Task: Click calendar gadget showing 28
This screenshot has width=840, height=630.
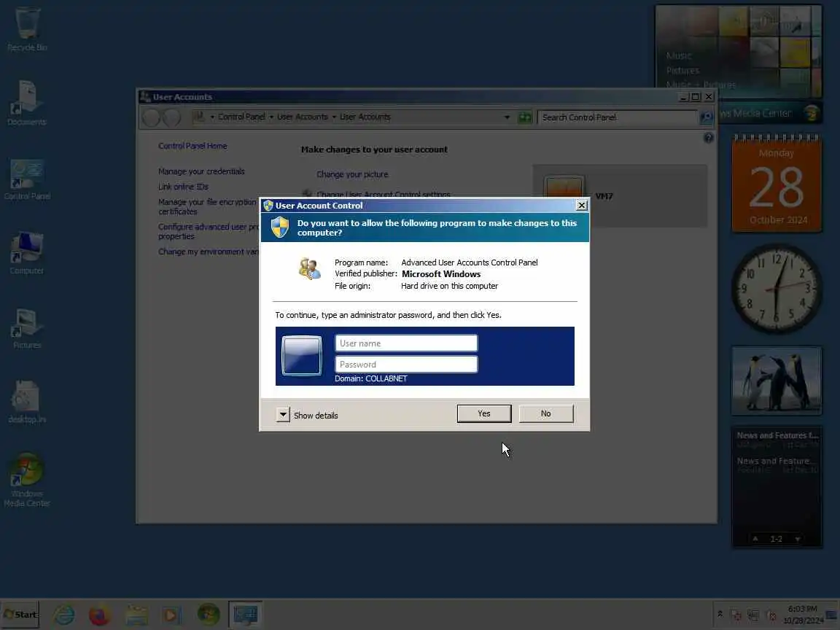Action: pos(777,184)
